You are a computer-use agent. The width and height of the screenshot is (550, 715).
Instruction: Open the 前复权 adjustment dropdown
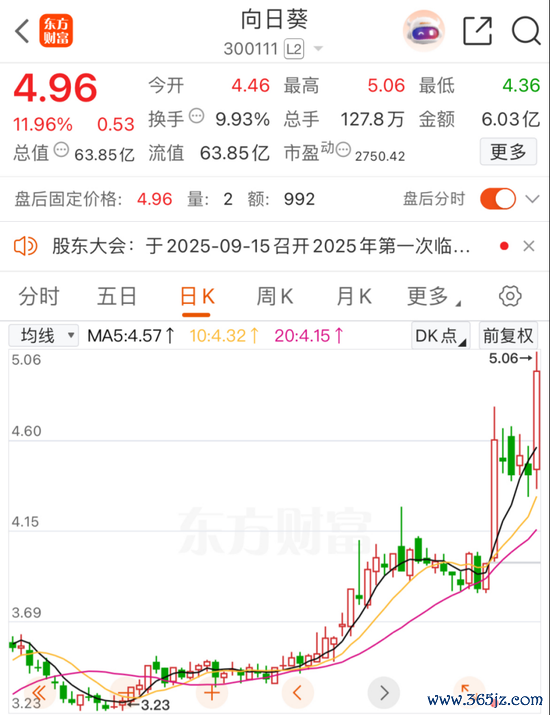(x=508, y=336)
